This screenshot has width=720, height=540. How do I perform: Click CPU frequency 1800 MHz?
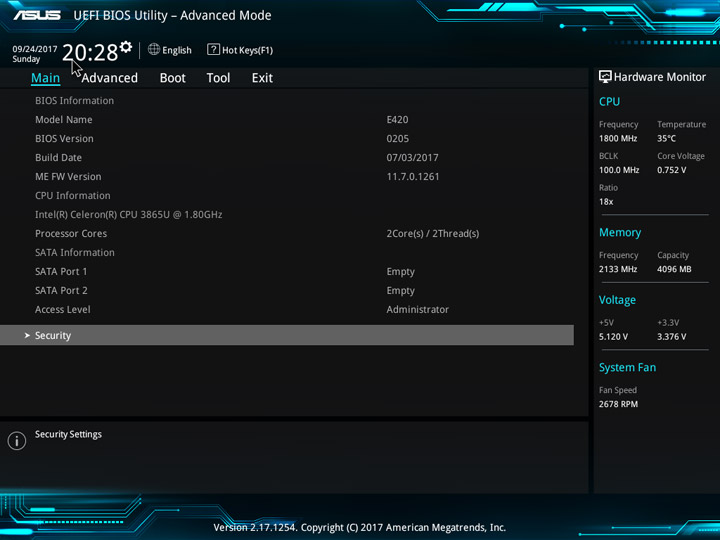coord(618,139)
